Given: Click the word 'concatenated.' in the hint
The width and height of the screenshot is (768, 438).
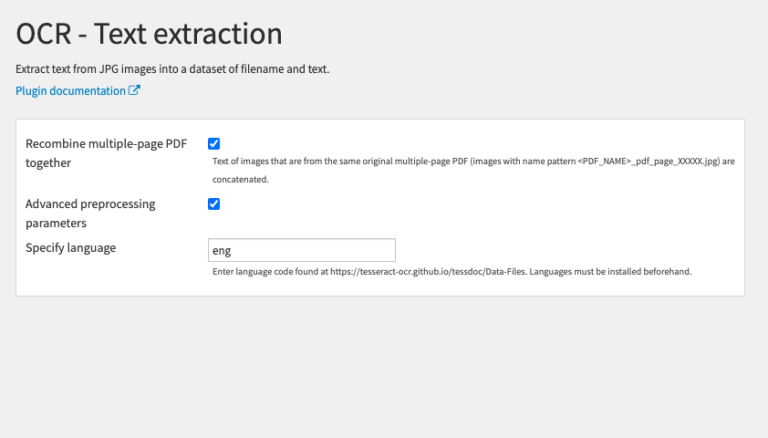Looking at the screenshot, I should pyautogui.click(x=240, y=179).
